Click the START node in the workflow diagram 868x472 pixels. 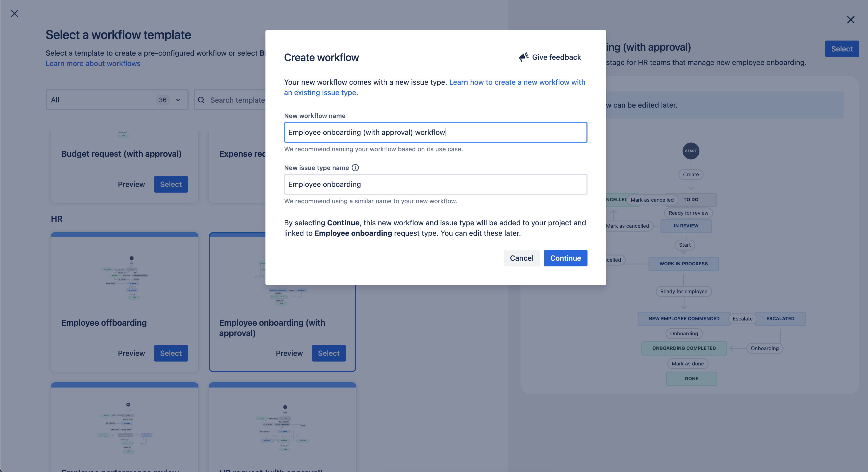[x=691, y=151]
